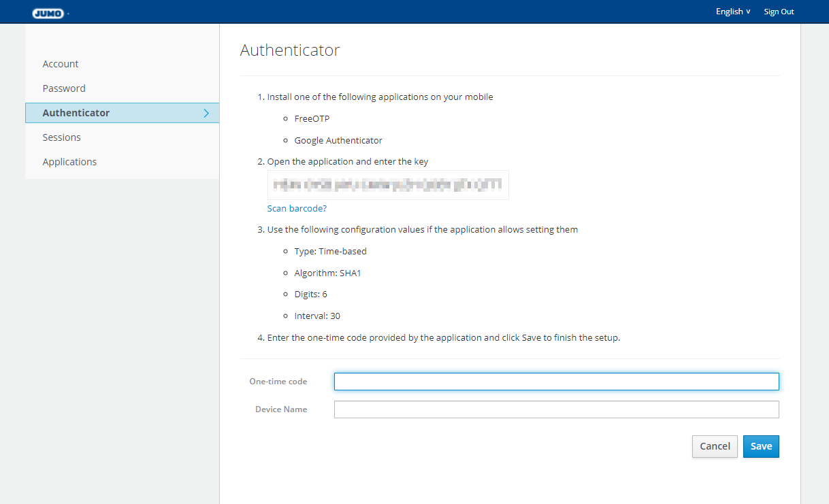
Task: Click the FreeOTP list entry
Action: click(x=312, y=118)
